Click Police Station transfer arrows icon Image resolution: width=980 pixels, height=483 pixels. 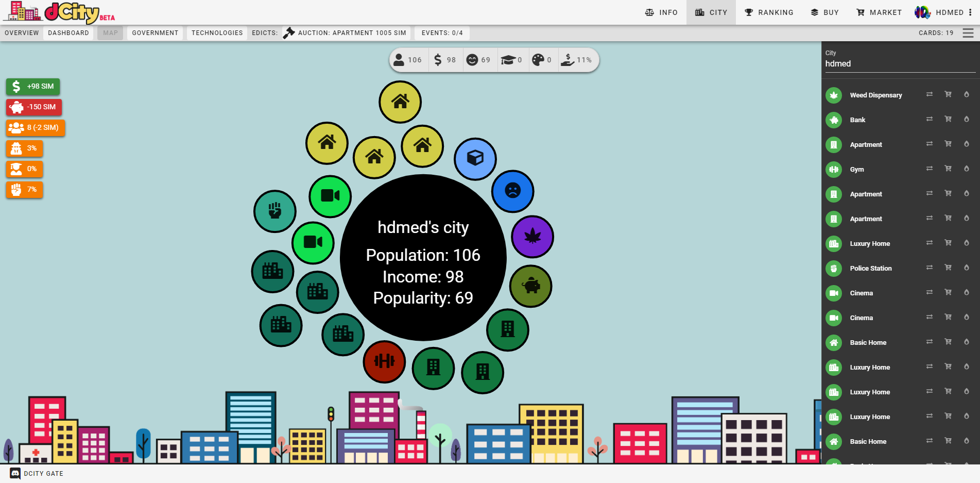pyautogui.click(x=930, y=268)
